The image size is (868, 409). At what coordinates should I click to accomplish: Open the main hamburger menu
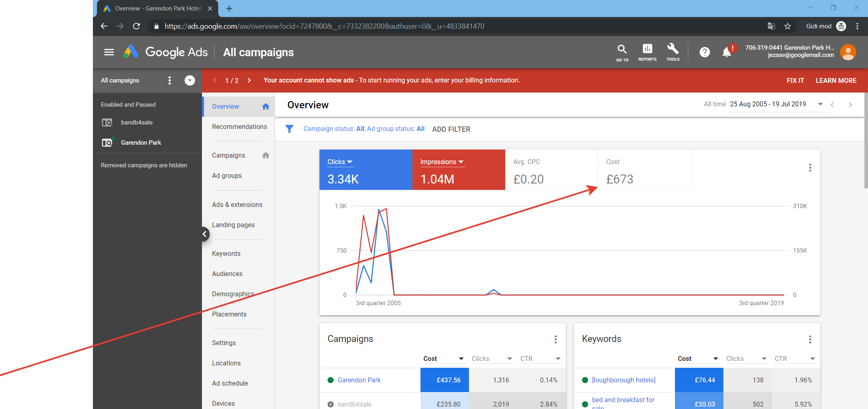(109, 52)
